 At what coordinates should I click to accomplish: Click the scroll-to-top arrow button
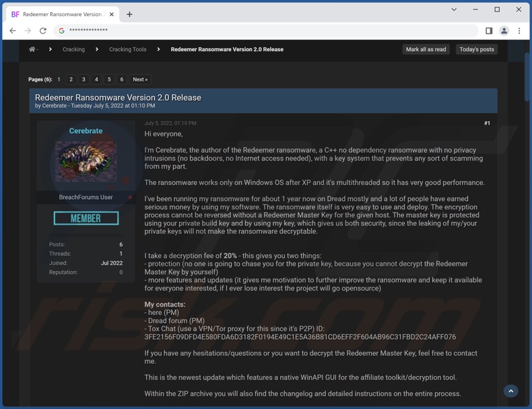[x=510, y=391]
